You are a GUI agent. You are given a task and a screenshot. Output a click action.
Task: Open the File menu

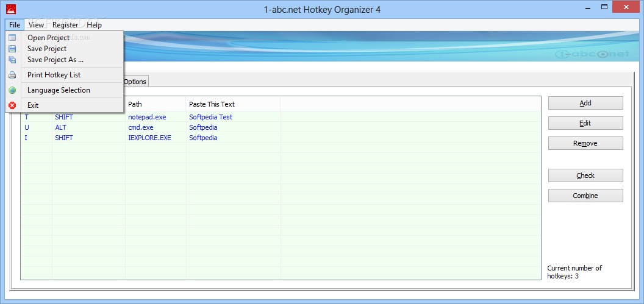click(x=15, y=25)
